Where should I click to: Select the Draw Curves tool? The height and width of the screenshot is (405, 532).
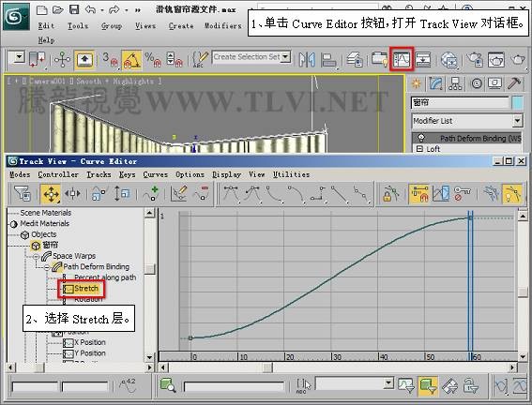coord(179,193)
